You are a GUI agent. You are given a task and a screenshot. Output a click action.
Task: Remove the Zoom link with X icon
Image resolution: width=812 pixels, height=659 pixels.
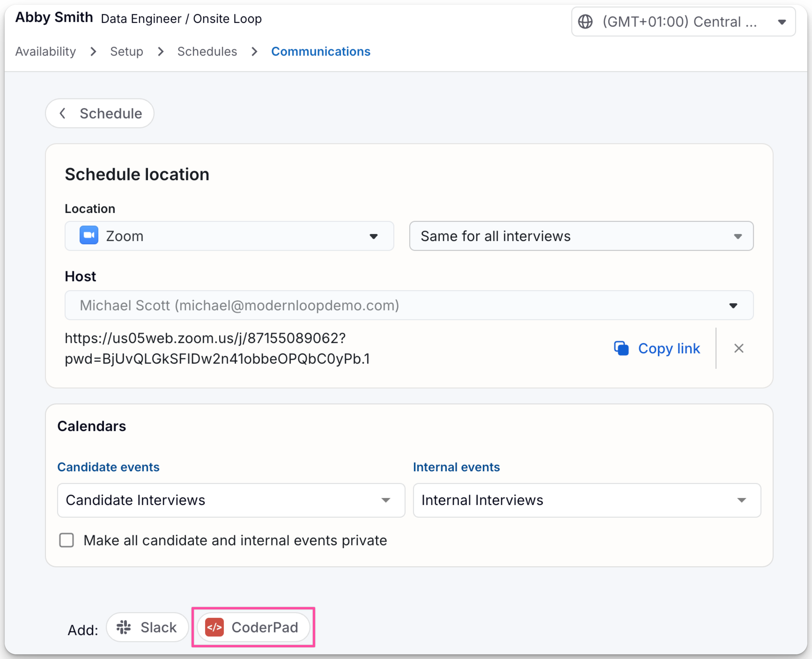[738, 348]
